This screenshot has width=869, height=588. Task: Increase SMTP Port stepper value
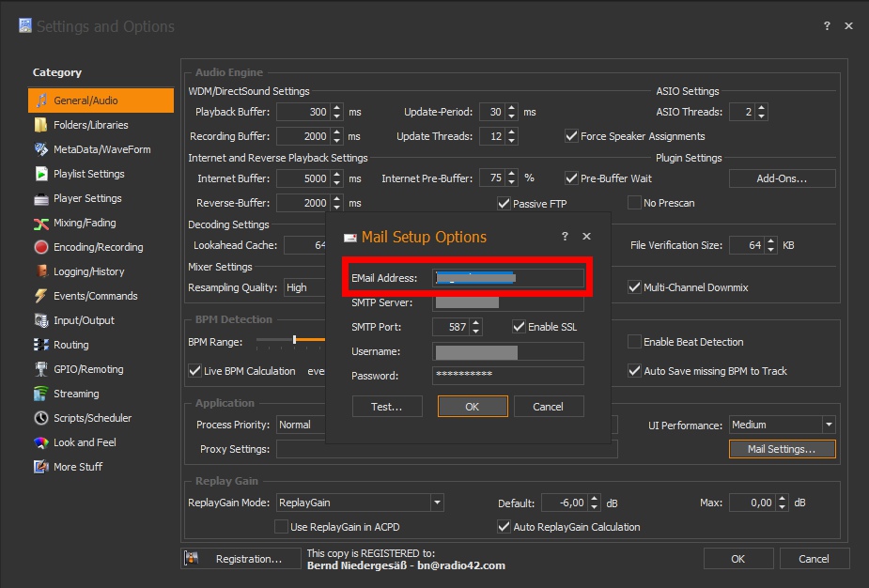click(x=475, y=322)
